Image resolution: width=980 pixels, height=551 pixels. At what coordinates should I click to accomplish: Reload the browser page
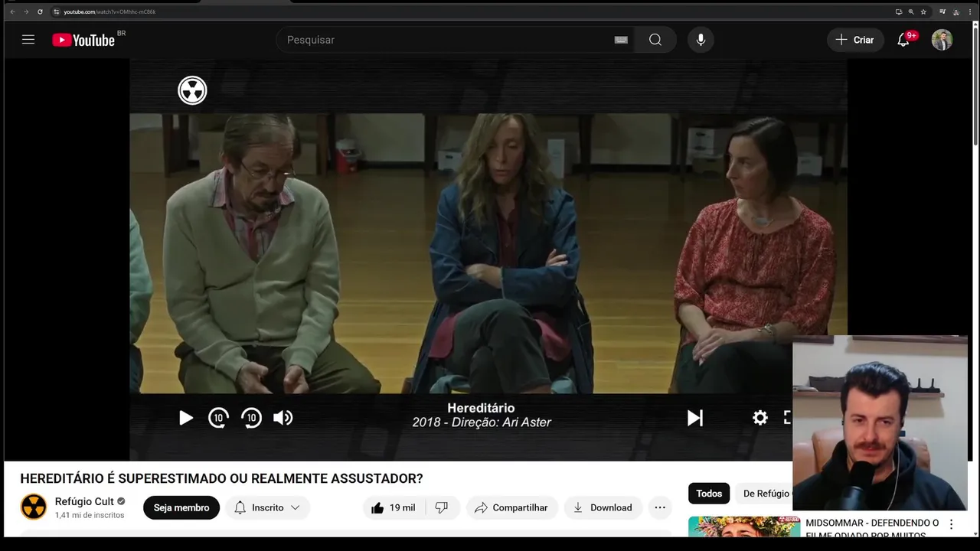point(40,11)
